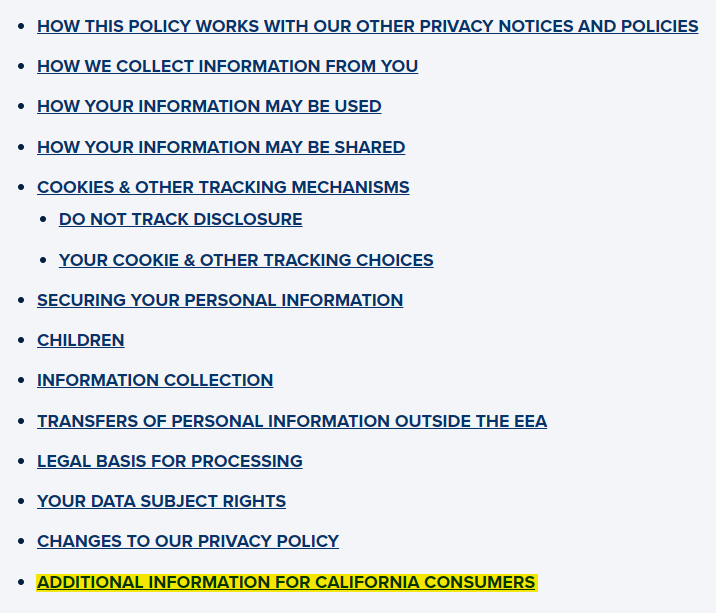Jump to Transfers of Personal Information Outside EEA
This screenshot has width=716, height=613.
pyautogui.click(x=292, y=421)
